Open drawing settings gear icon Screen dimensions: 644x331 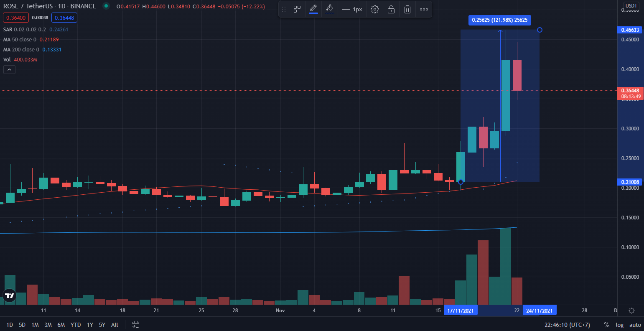[x=375, y=9]
